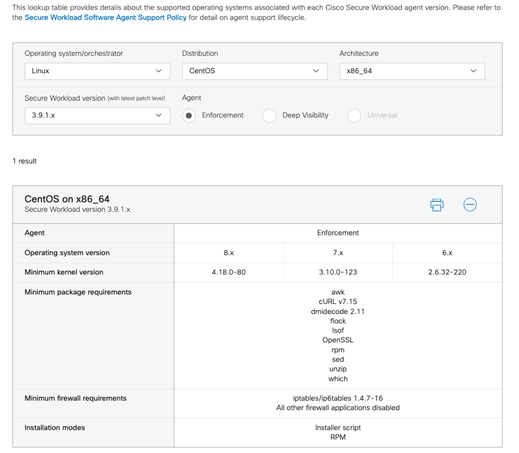
Task: Click the flock package entry
Action: pos(338,321)
